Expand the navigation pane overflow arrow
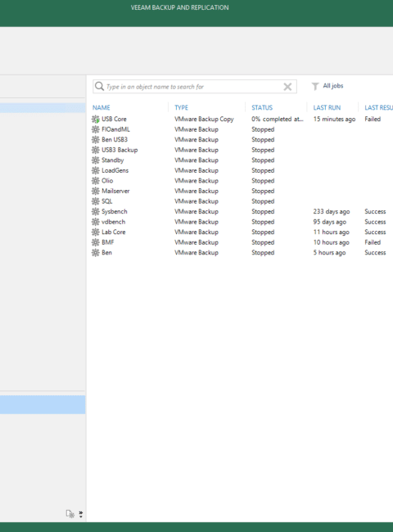Image resolution: width=393 pixels, height=532 pixels. click(x=81, y=514)
